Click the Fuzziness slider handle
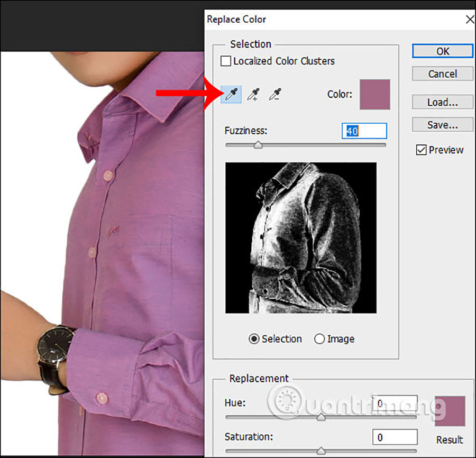 258,144
